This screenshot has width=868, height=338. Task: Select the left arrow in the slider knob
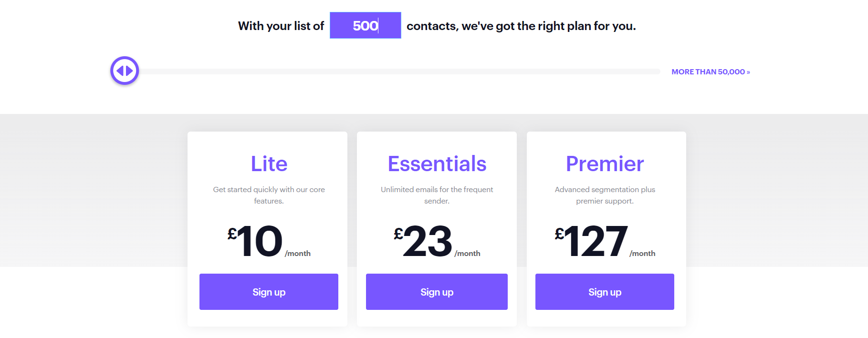pos(121,70)
